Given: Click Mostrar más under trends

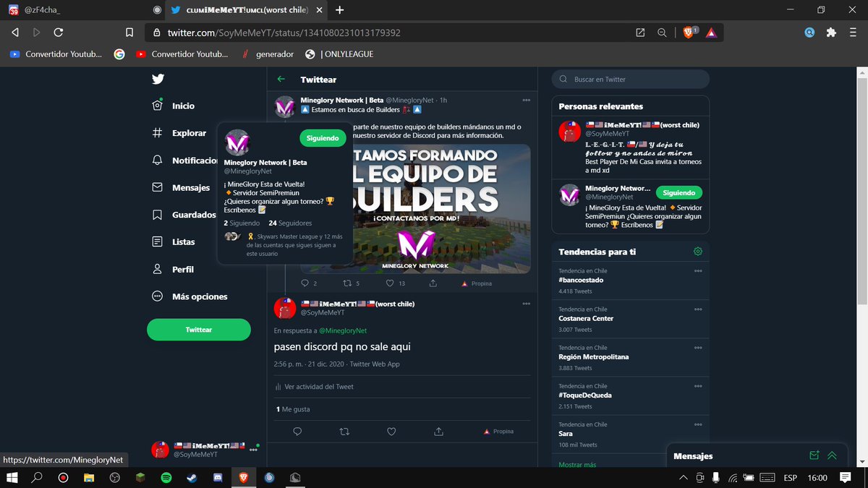Looking at the screenshot, I should coord(577,464).
